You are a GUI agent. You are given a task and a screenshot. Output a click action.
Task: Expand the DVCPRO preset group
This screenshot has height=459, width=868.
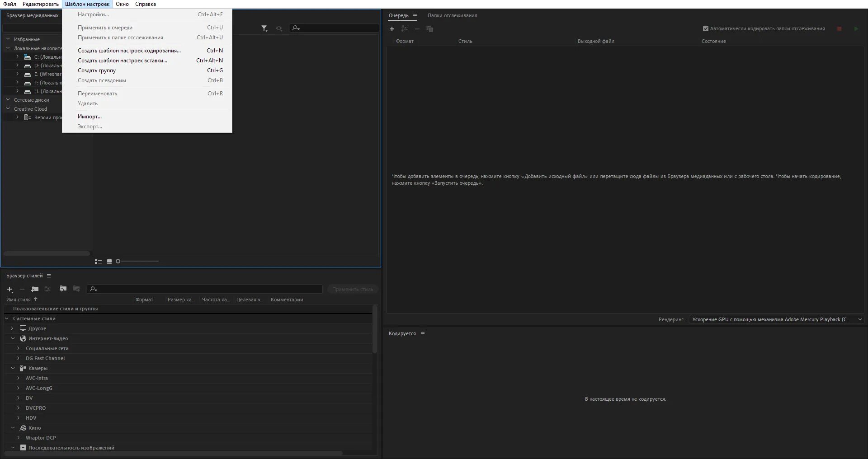(18, 408)
